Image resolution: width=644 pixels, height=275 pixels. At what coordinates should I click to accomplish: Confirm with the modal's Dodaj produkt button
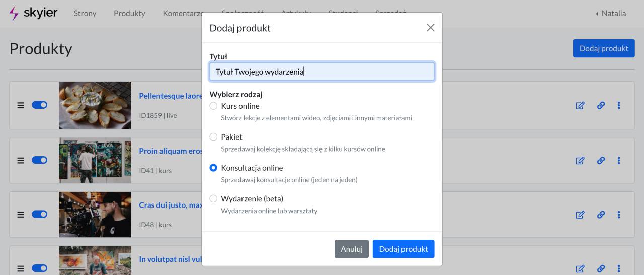[403, 249]
